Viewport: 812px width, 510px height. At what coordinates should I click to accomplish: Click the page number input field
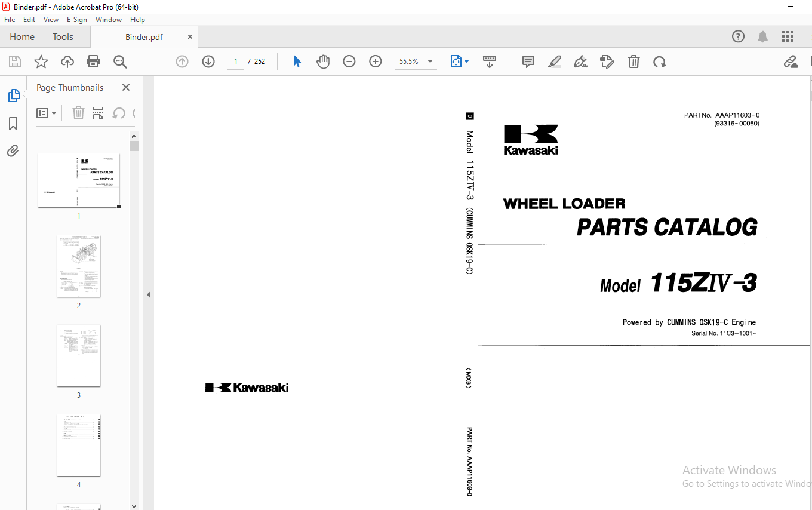point(236,62)
